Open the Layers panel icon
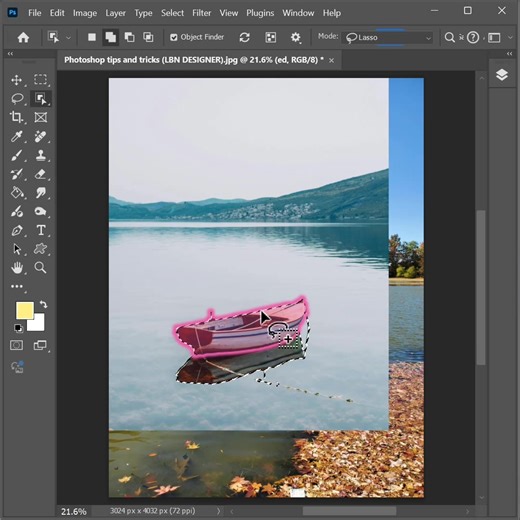 pyautogui.click(x=502, y=75)
